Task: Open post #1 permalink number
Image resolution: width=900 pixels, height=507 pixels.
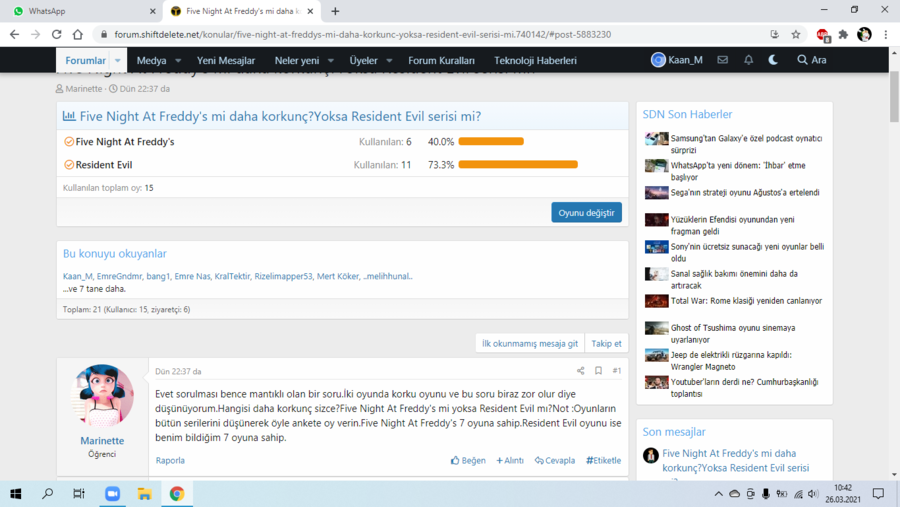Action: 616,371
